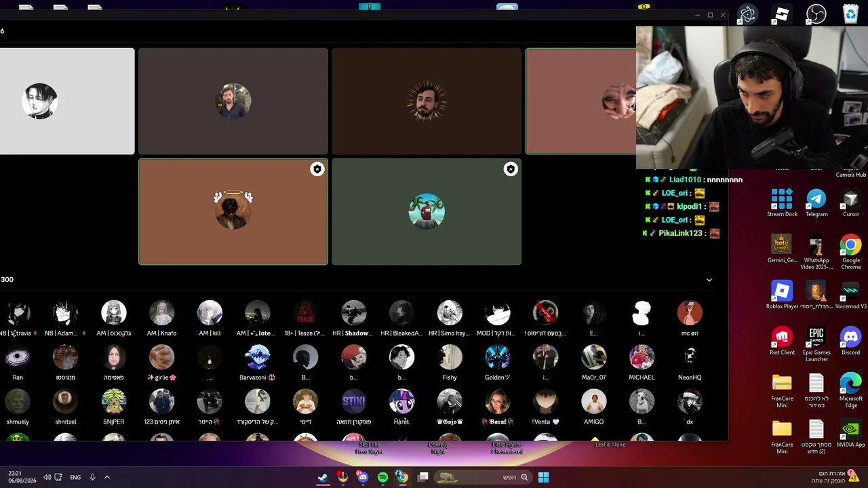The width and height of the screenshot is (868, 488).
Task: Open the Windows Start button
Action: point(543,477)
